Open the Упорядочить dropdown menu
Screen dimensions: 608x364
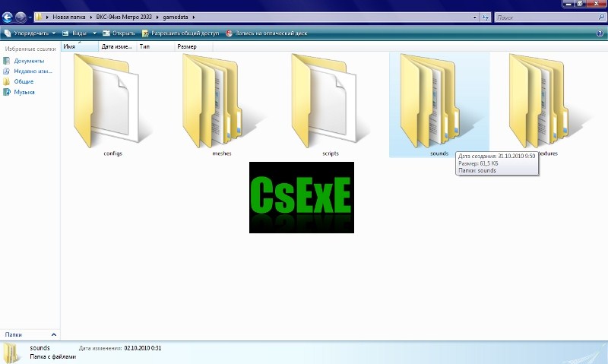30,33
